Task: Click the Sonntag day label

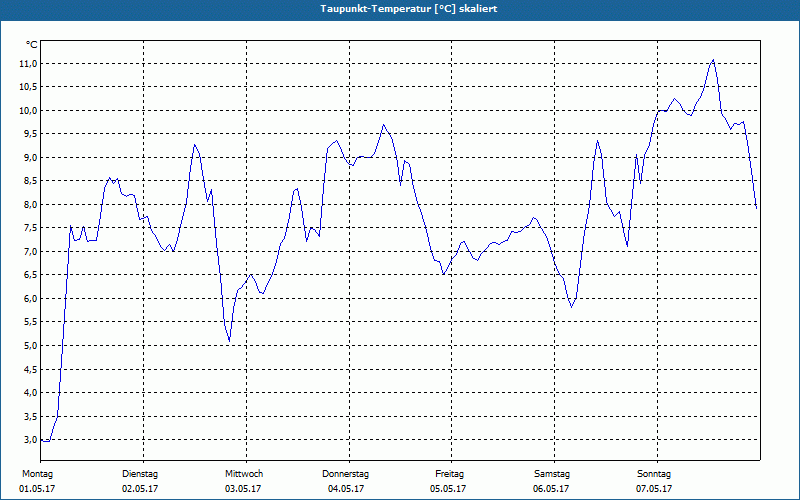Action: (x=654, y=474)
